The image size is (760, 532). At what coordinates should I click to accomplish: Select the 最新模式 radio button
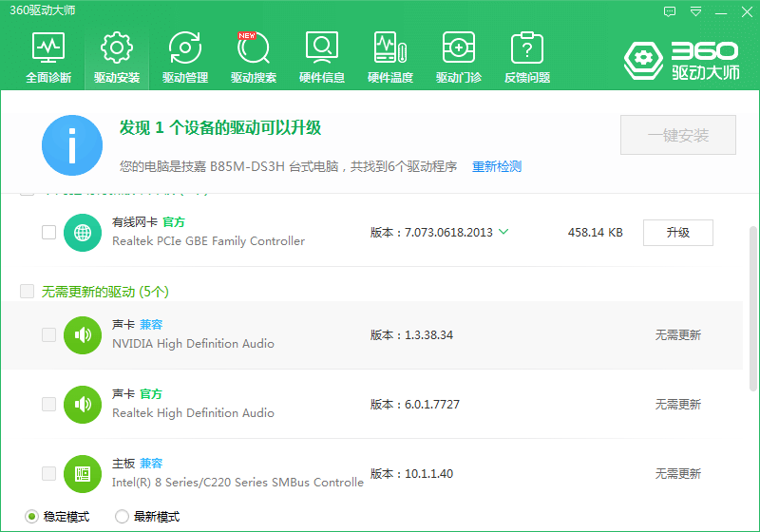click(x=122, y=517)
